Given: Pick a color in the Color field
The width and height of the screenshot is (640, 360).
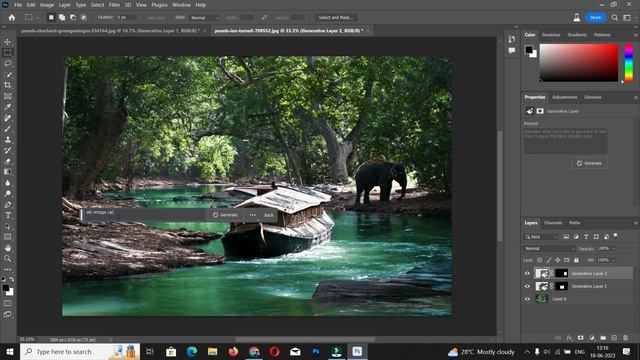Looking at the screenshot, I should [579, 63].
